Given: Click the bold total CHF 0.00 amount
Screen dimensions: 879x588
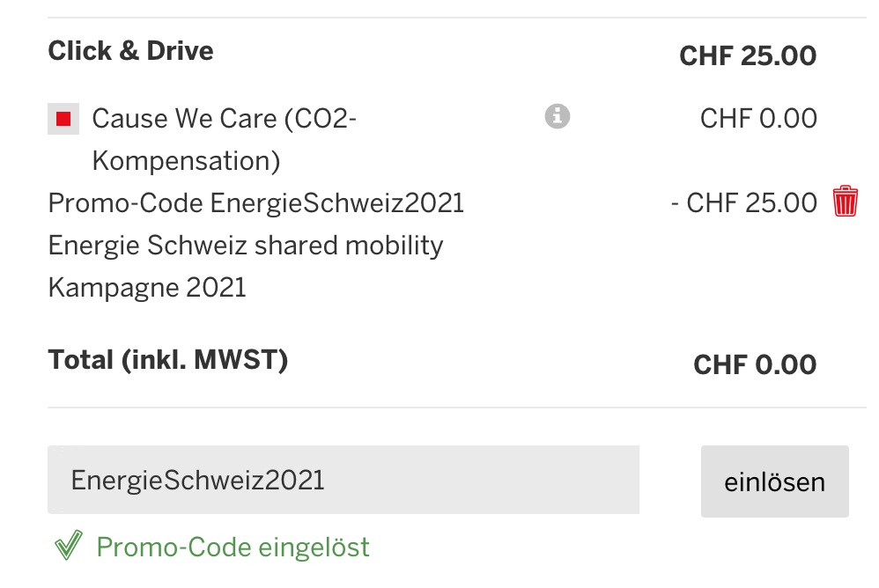Looking at the screenshot, I should pyautogui.click(x=755, y=364).
